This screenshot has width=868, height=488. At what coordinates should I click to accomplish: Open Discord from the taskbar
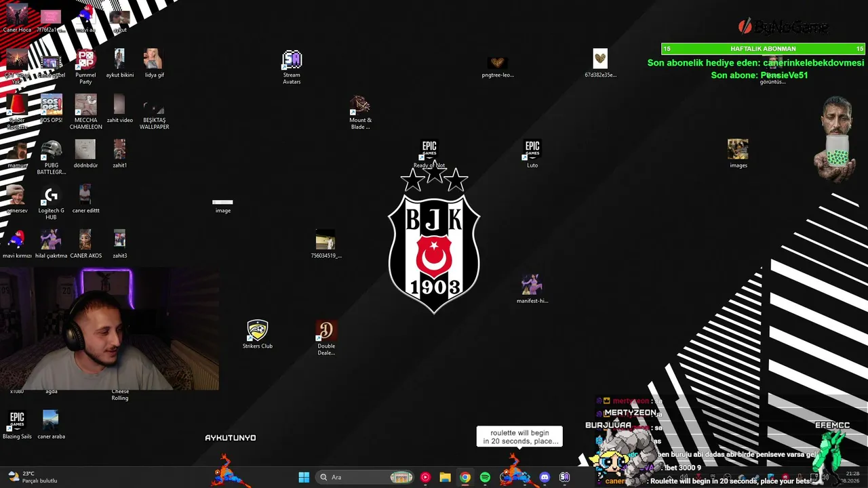(x=545, y=477)
